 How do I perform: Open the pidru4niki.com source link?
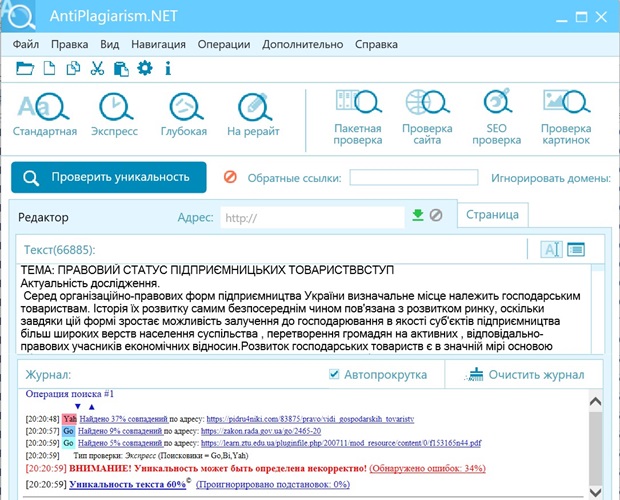(x=310, y=419)
